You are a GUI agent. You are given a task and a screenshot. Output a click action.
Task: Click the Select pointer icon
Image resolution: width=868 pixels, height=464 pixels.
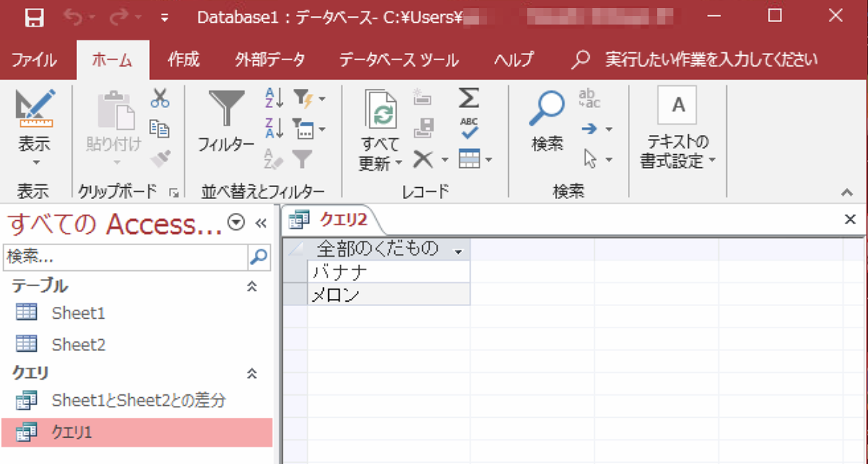[x=590, y=159]
